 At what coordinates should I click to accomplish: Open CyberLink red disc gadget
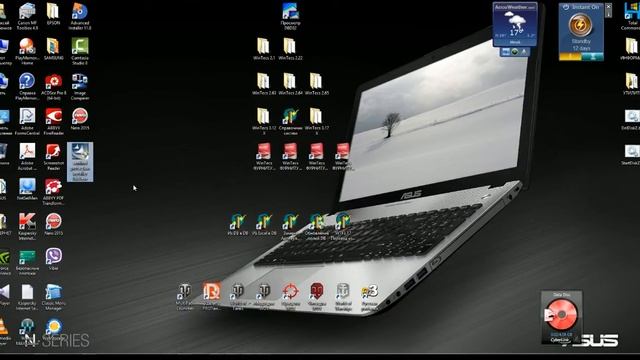pos(562,317)
